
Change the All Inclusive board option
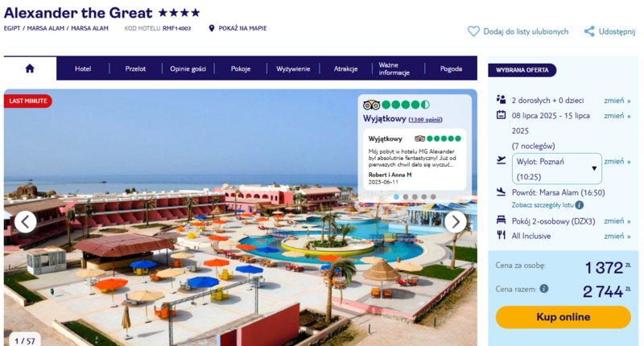(617, 236)
